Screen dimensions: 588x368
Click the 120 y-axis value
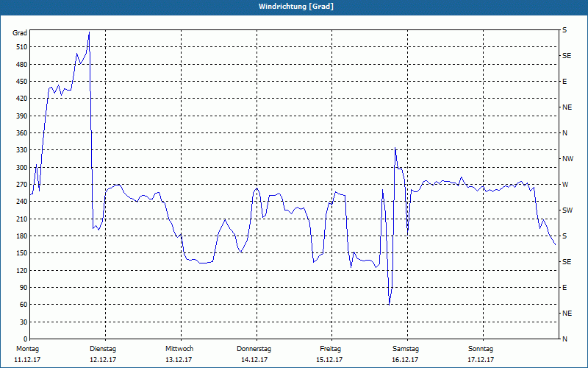click(x=23, y=270)
